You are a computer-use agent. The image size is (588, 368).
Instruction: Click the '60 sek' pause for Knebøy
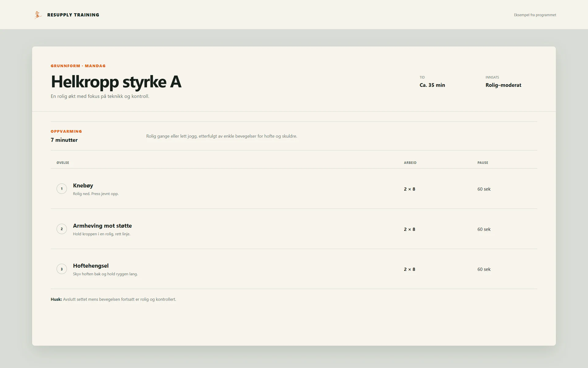point(484,189)
